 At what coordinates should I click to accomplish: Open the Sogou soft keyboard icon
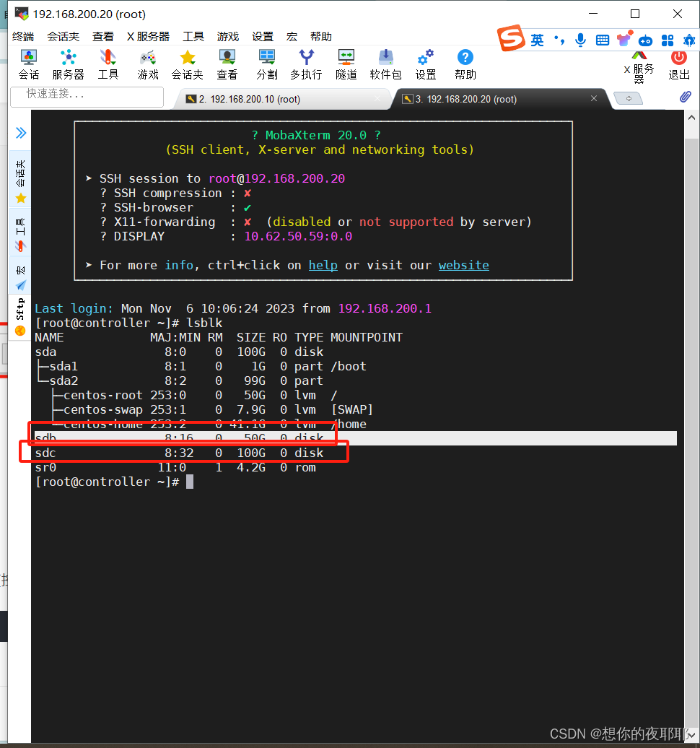[x=603, y=40]
